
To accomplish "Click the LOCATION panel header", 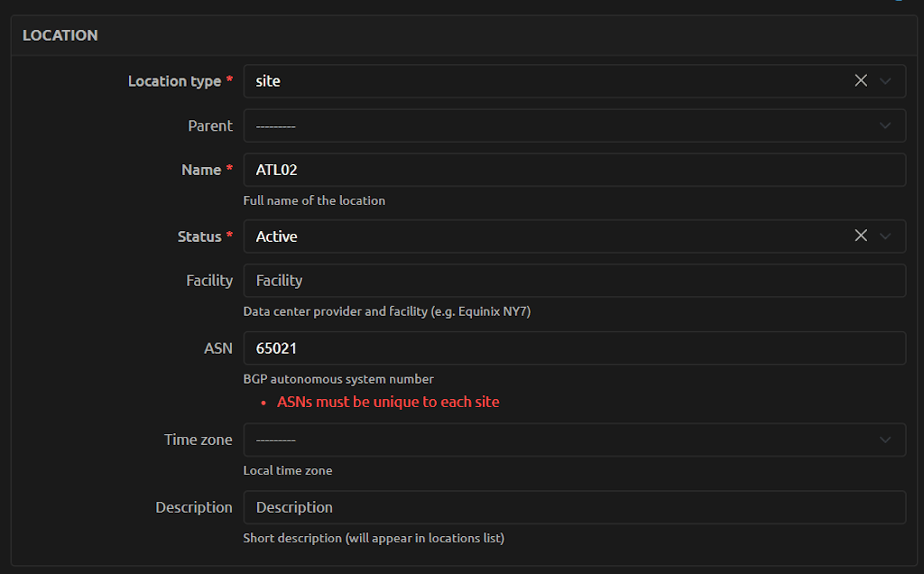I will 60,35.
